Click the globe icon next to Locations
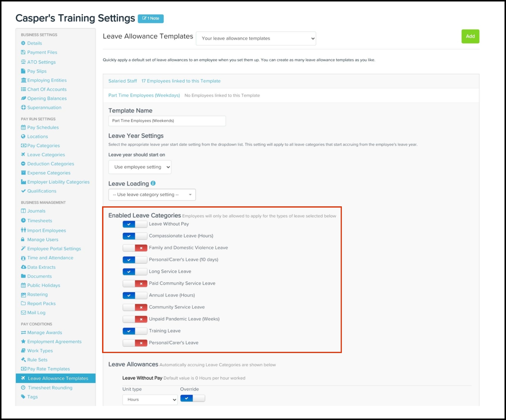 pyautogui.click(x=23, y=136)
